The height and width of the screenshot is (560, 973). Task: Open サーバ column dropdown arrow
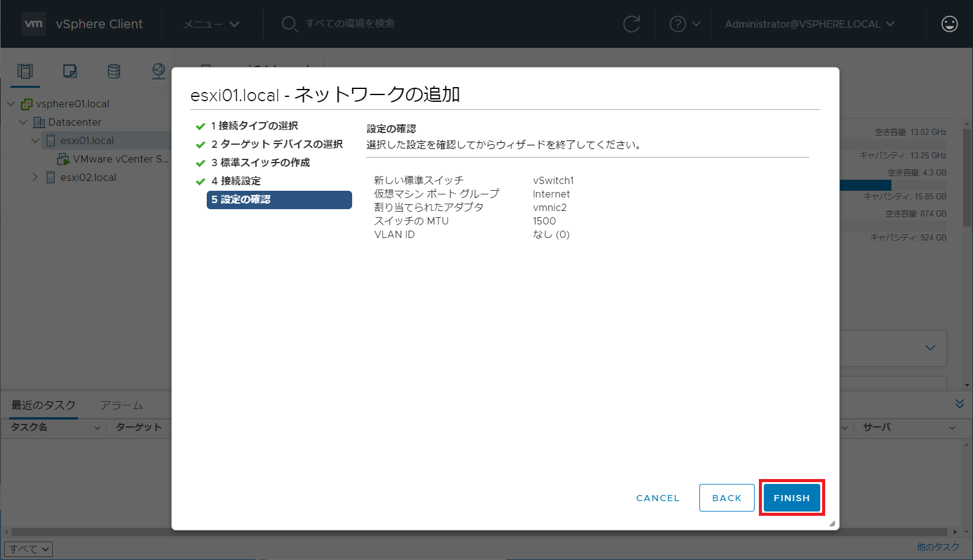pyautogui.click(x=952, y=428)
